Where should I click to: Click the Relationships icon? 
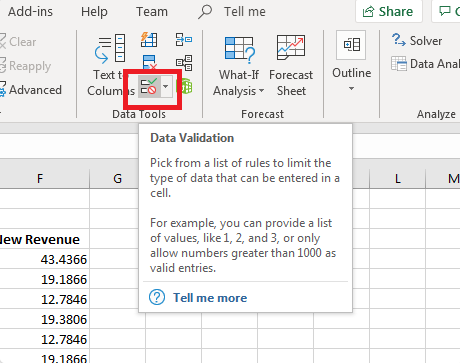(184, 63)
